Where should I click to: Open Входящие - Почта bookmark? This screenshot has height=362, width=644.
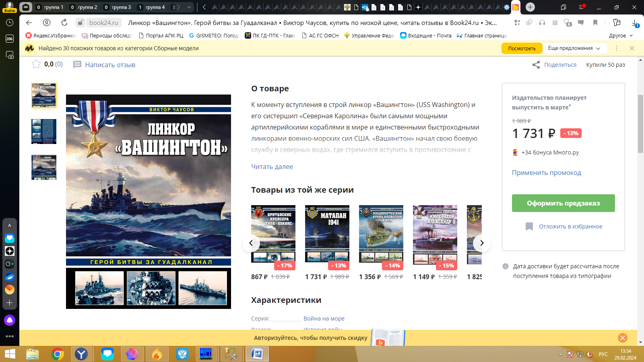pyautogui.click(x=426, y=35)
